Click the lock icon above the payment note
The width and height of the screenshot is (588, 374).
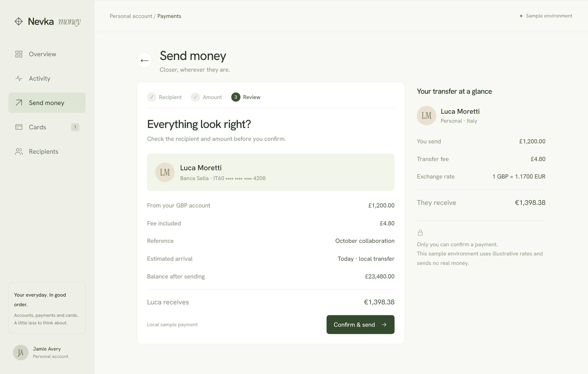[x=420, y=232]
